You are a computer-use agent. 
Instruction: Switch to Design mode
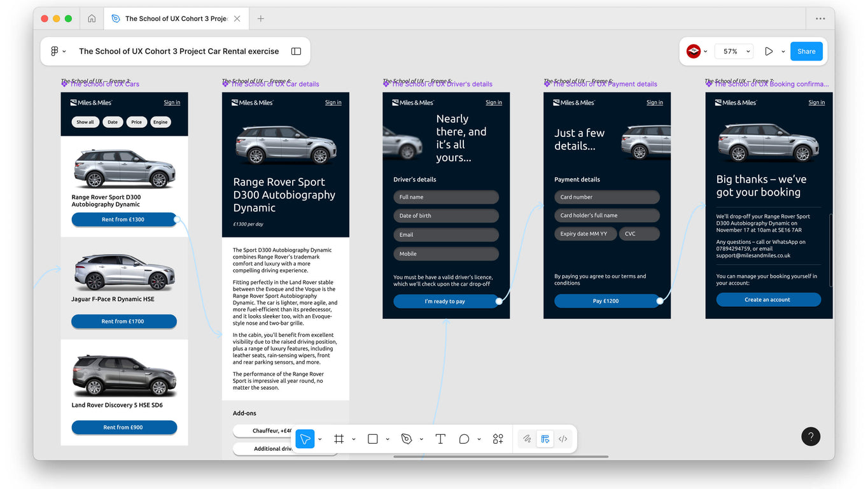point(545,439)
